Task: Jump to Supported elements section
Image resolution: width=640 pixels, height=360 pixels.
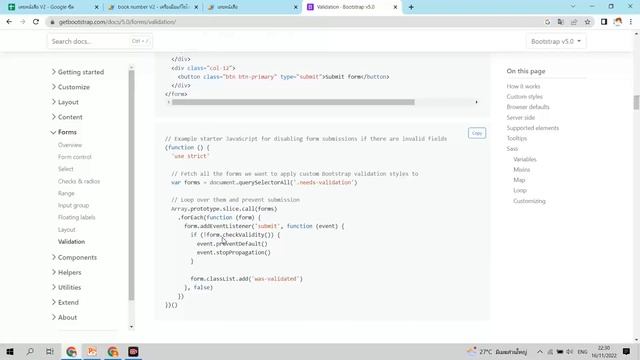Action: 533,128
